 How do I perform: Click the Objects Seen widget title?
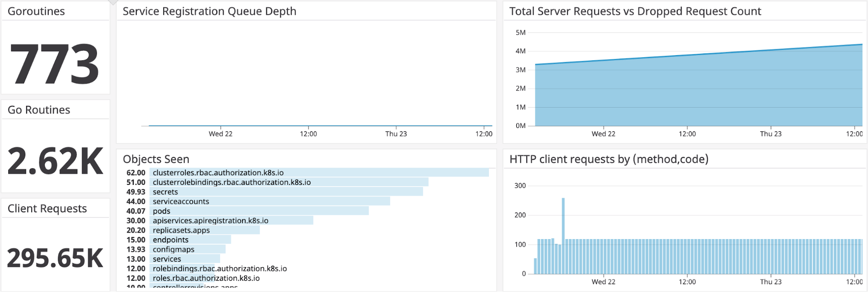pyautogui.click(x=156, y=159)
